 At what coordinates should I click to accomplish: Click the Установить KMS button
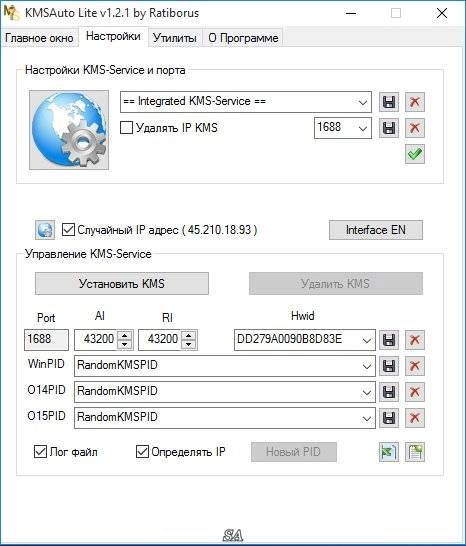(x=122, y=283)
